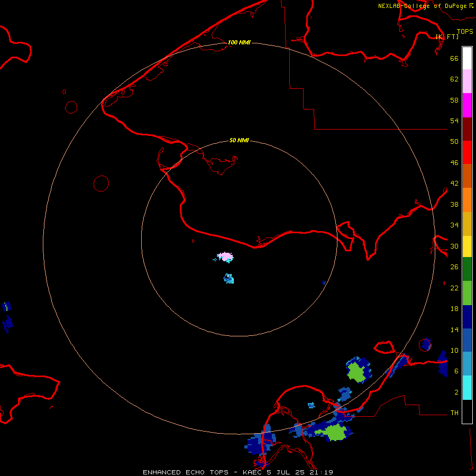Click the '100 NMI' range ring label
476x476 pixels.
point(239,42)
